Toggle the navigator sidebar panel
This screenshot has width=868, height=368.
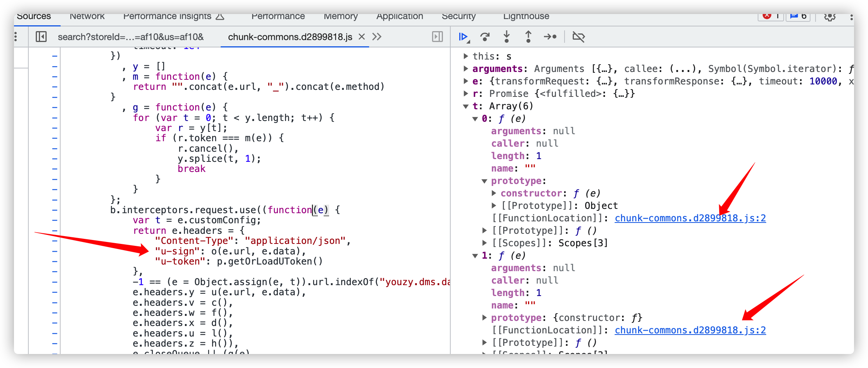[41, 37]
